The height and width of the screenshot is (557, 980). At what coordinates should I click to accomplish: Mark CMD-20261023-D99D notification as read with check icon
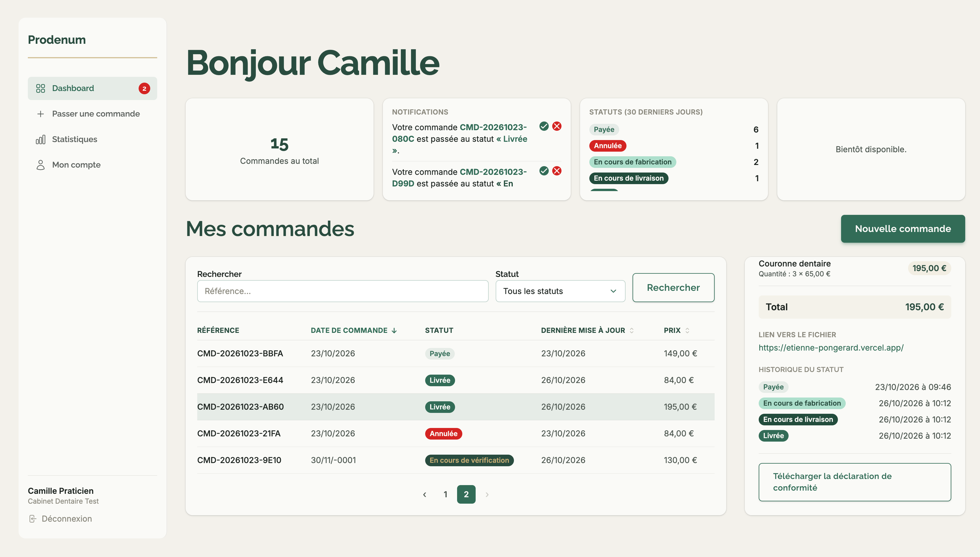point(544,171)
